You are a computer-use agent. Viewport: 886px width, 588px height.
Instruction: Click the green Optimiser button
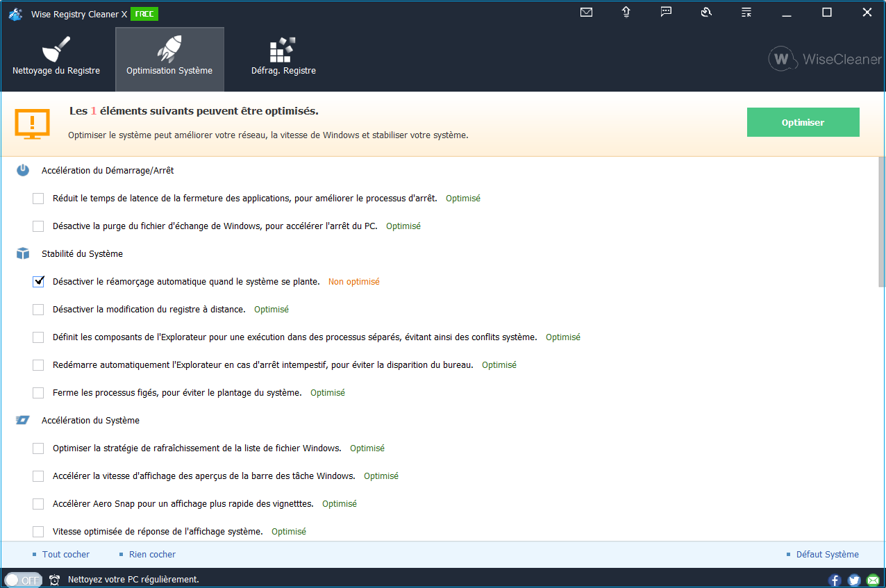click(x=803, y=122)
